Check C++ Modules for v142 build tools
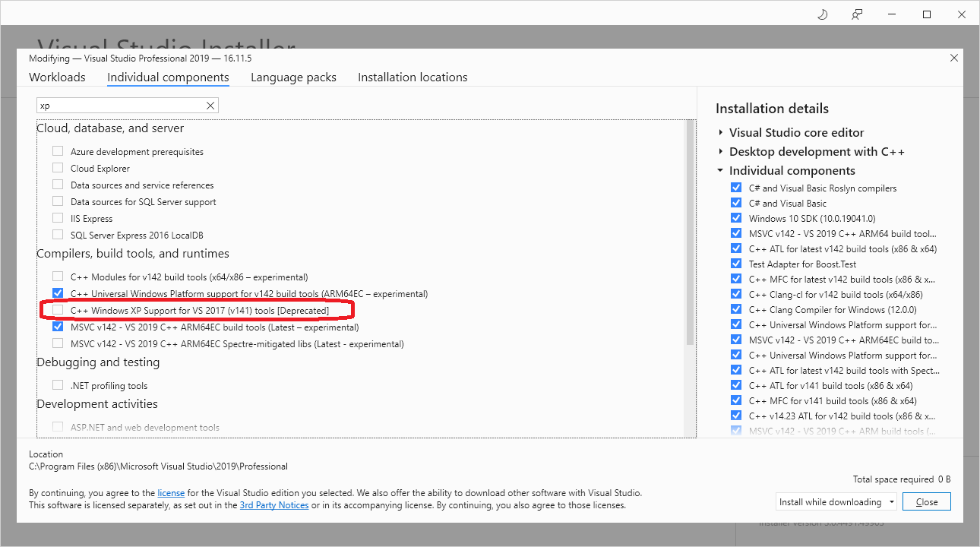The height and width of the screenshot is (547, 980). [x=58, y=277]
